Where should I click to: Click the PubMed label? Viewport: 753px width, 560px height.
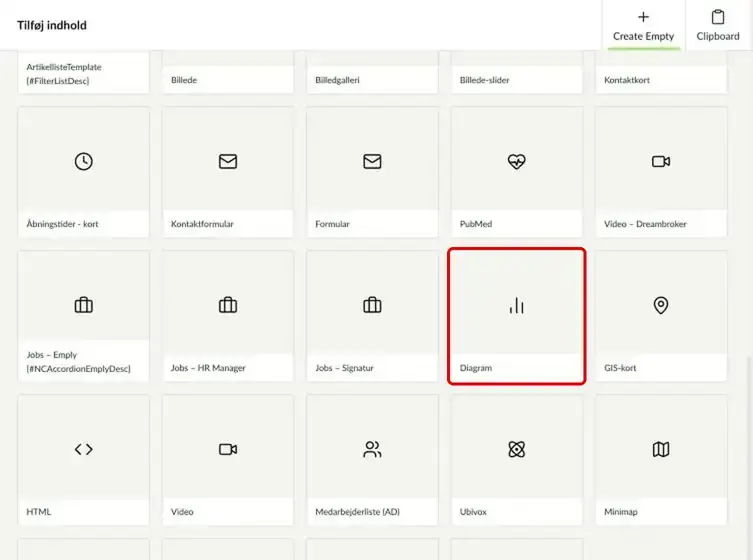tap(476, 224)
